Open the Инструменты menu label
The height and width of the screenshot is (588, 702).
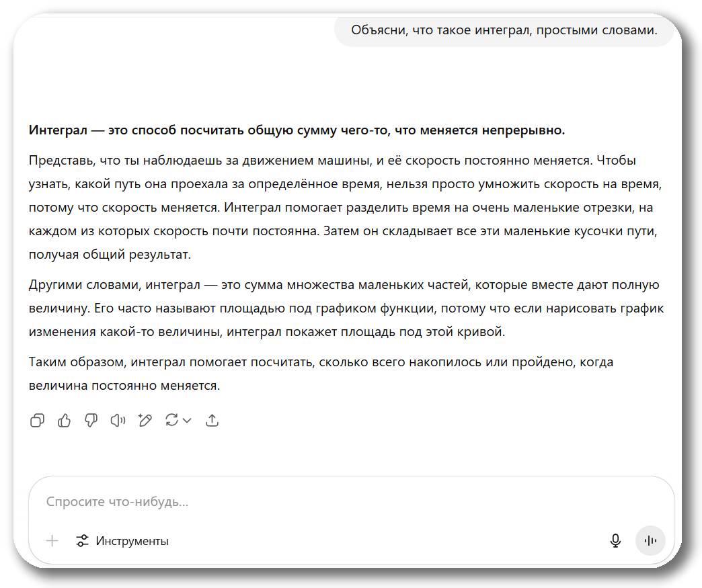click(132, 541)
